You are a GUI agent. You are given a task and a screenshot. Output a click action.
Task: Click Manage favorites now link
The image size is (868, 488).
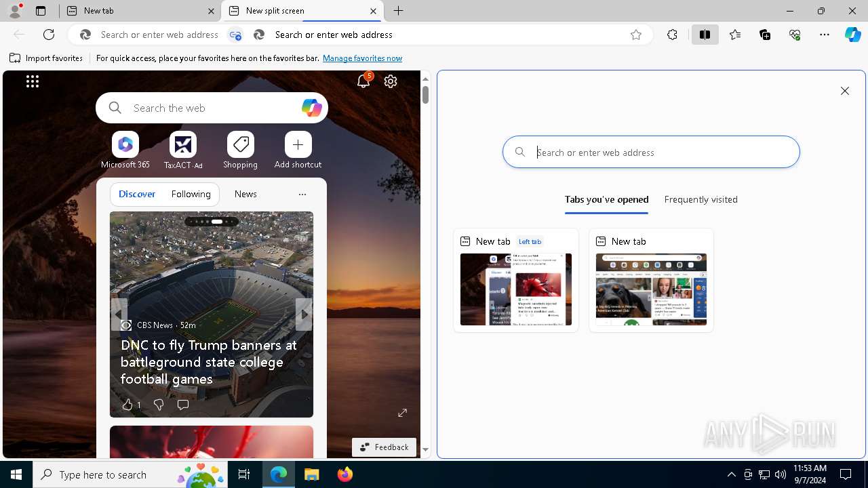coord(362,58)
